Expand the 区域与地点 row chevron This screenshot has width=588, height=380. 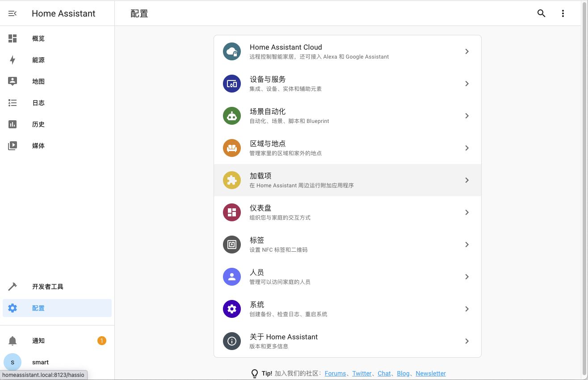[x=467, y=148]
